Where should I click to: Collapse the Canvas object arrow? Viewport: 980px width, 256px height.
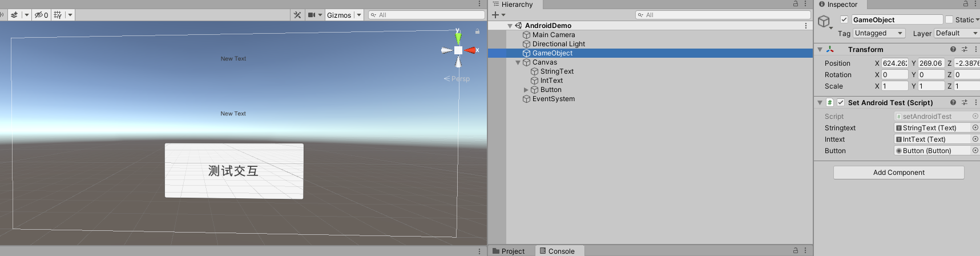pyautogui.click(x=518, y=62)
